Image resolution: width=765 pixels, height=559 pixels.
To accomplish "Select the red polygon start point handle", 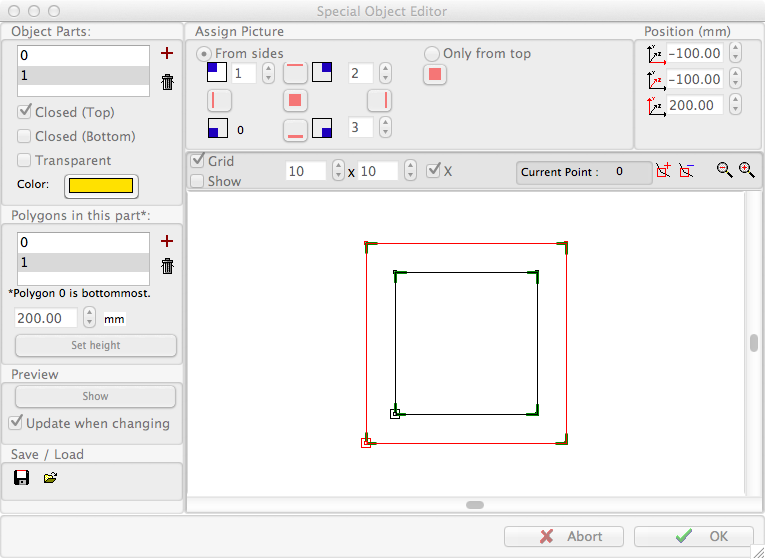I will point(365,443).
